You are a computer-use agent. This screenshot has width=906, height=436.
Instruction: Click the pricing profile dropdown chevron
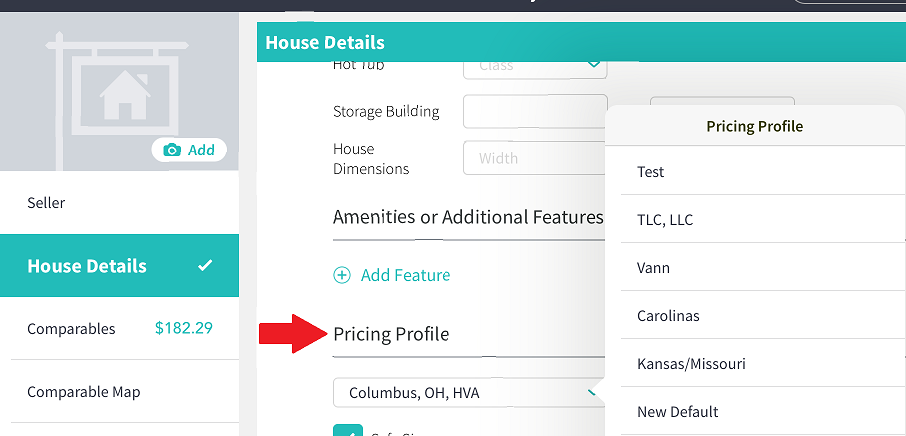coord(592,393)
